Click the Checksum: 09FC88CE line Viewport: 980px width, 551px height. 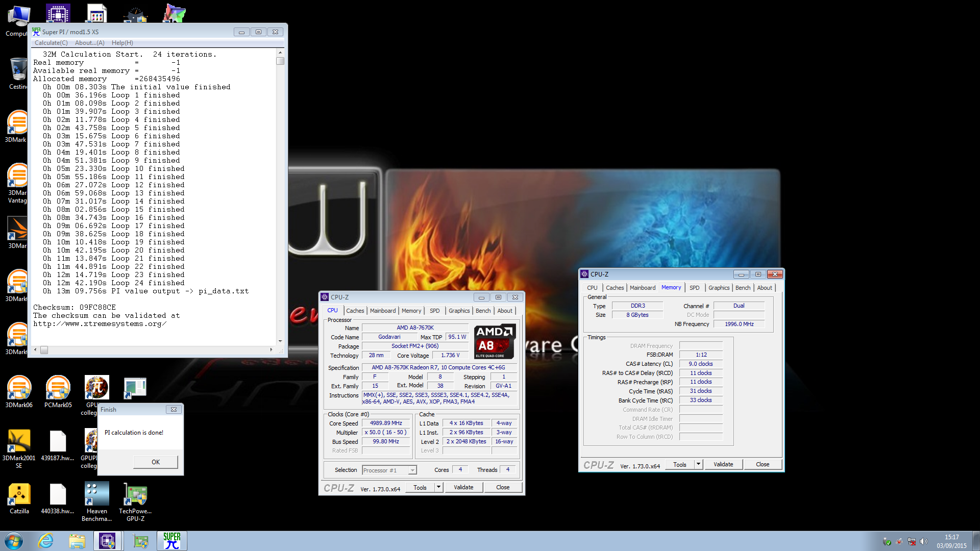[75, 308]
